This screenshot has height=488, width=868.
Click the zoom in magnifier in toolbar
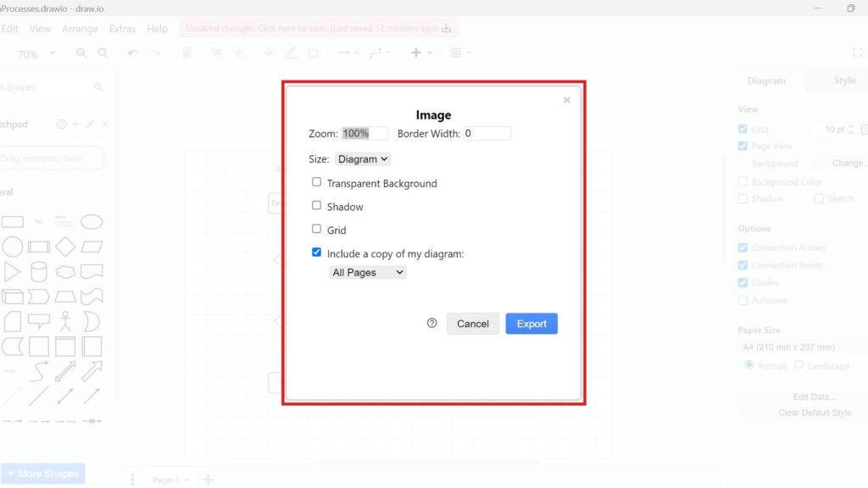click(81, 53)
